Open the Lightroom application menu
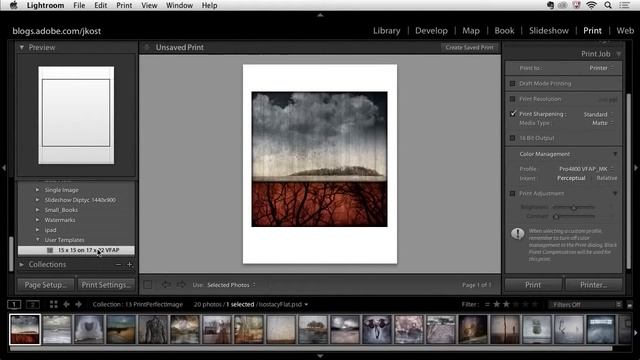The height and width of the screenshot is (360, 640). point(45,5)
